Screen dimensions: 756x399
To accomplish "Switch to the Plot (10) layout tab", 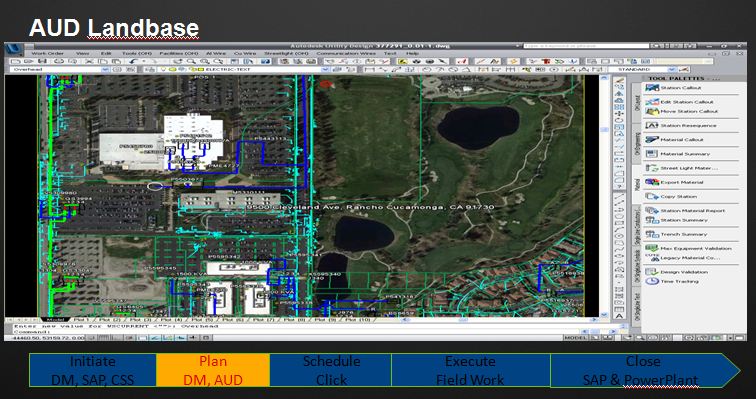I will point(357,320).
